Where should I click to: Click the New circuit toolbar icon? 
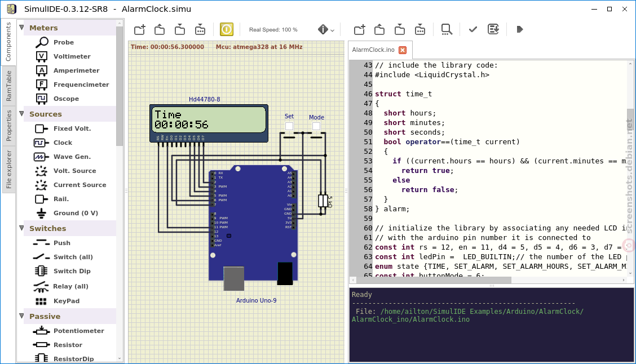[x=139, y=30]
